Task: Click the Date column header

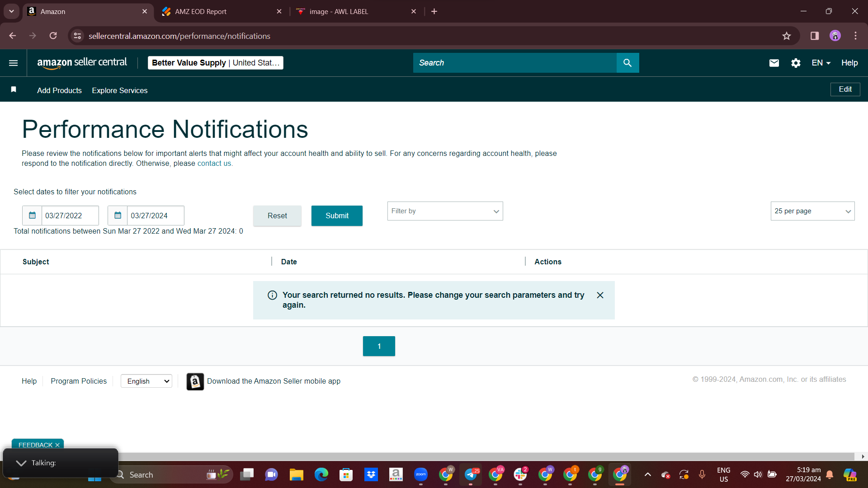Action: (x=289, y=262)
